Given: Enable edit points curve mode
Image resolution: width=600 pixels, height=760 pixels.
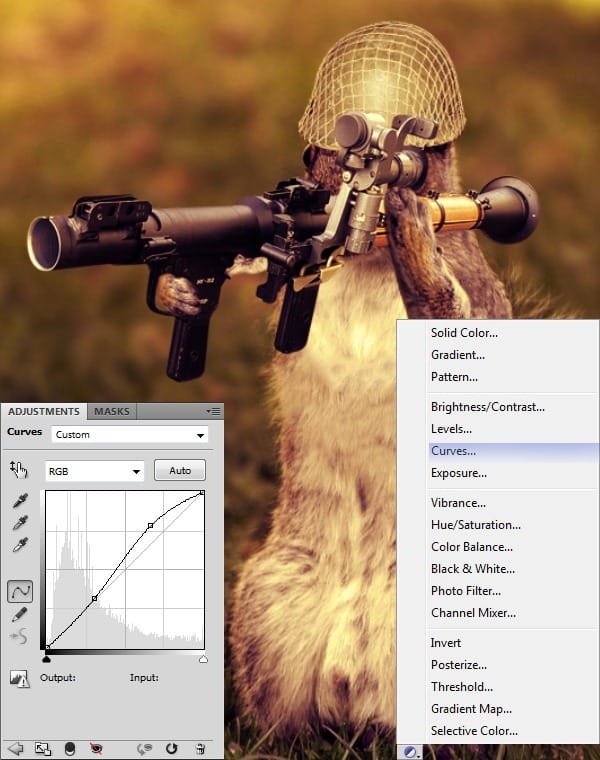Looking at the screenshot, I should (19, 591).
